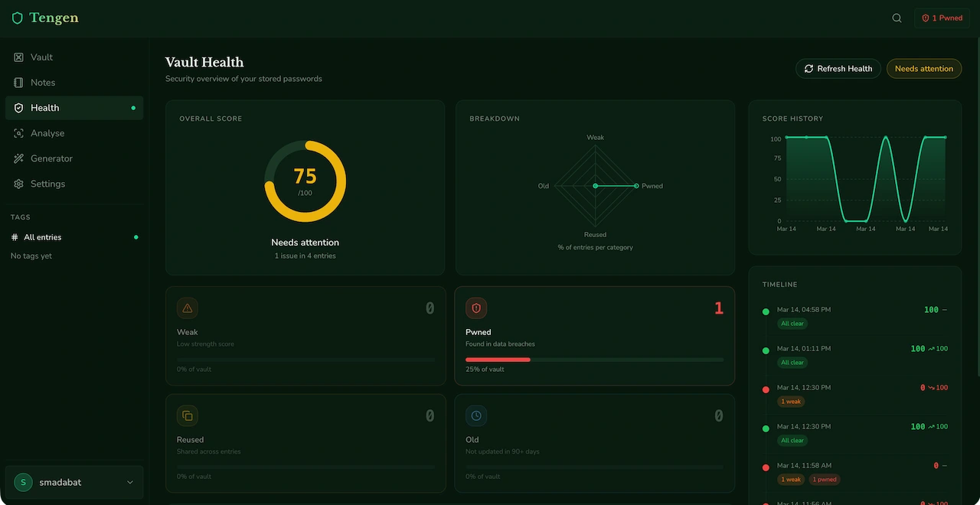Viewport: 980px width, 505px height.
Task: Open the Analyse page
Action: [74, 133]
